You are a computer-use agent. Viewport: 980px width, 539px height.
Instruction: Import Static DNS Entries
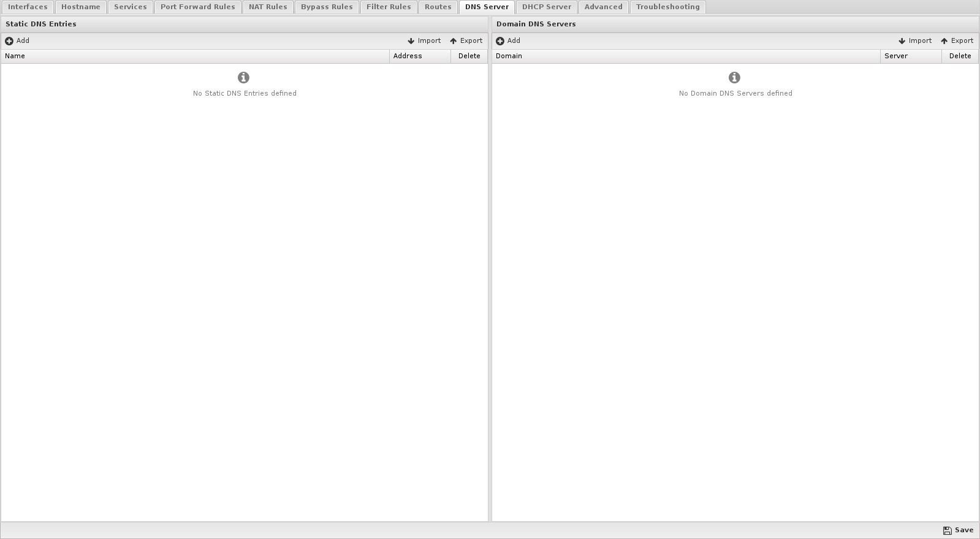[x=424, y=41]
